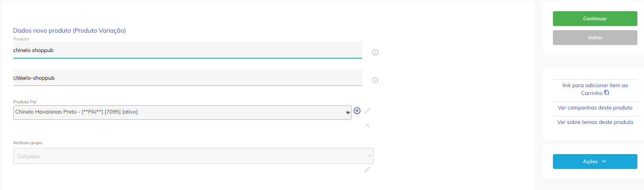Image resolution: width=644 pixels, height=190 pixels.
Task: Click the pencil icon below Atributo grupo
Action: (367, 169)
